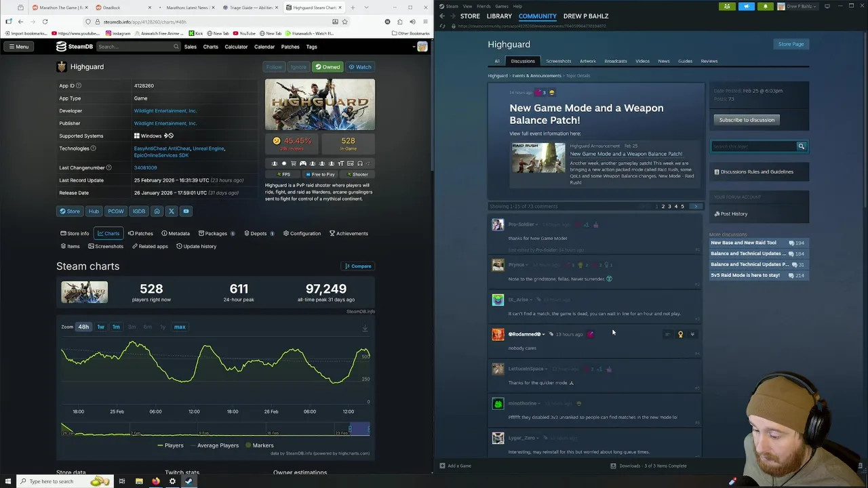This screenshot has height=488, width=868.
Task: Open Sales in SteamDB navigation
Action: [191, 47]
